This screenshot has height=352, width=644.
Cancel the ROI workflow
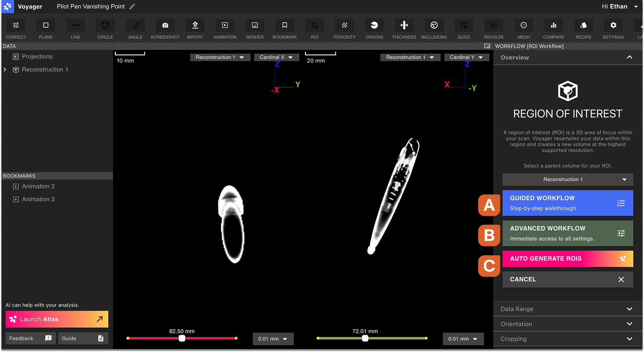[x=567, y=279]
